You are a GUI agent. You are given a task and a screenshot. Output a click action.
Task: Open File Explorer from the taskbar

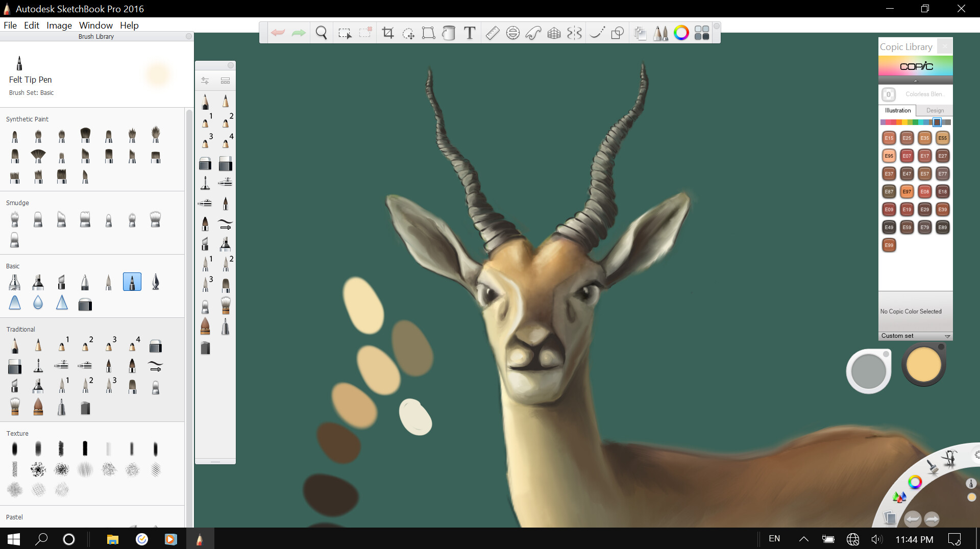(x=112, y=539)
